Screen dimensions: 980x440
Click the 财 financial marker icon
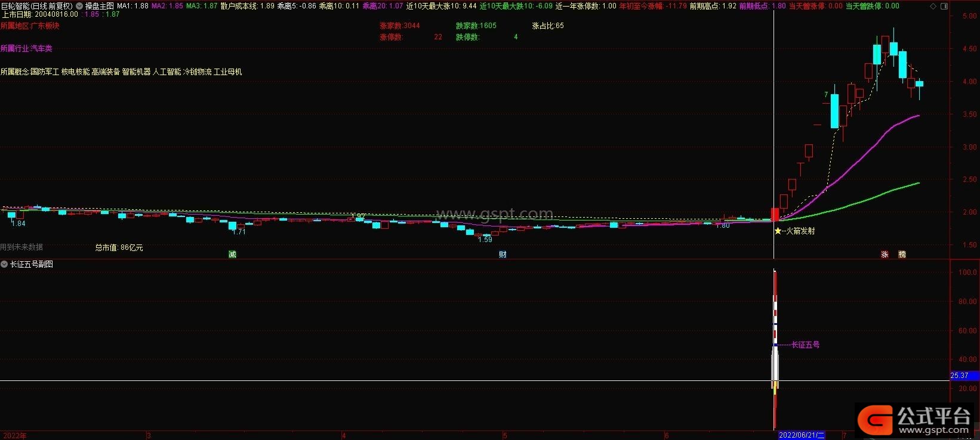coord(503,255)
